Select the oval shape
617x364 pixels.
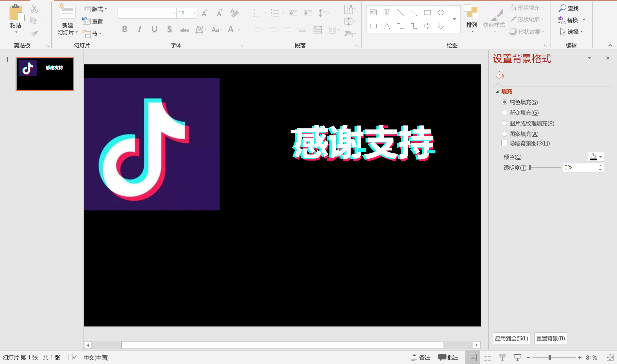(441, 13)
